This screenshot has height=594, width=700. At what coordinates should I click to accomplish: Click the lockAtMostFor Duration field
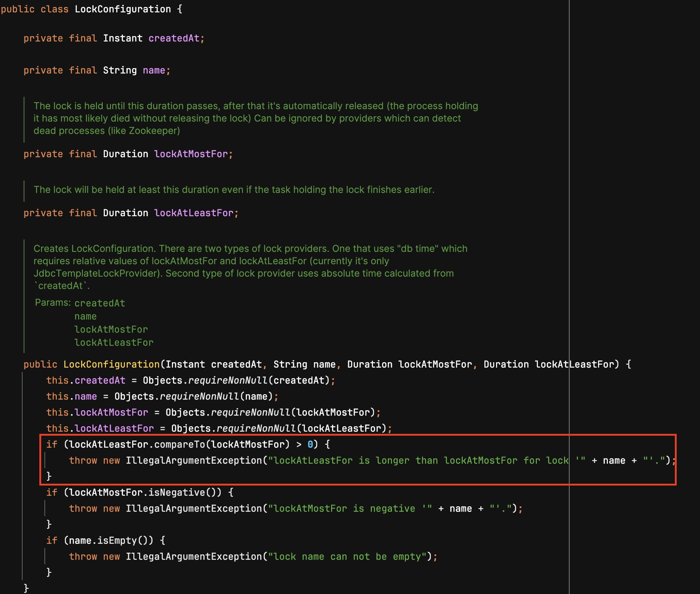[191, 154]
